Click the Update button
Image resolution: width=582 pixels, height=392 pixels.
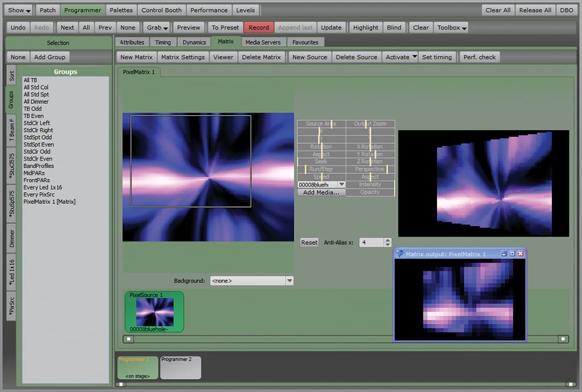coord(331,27)
